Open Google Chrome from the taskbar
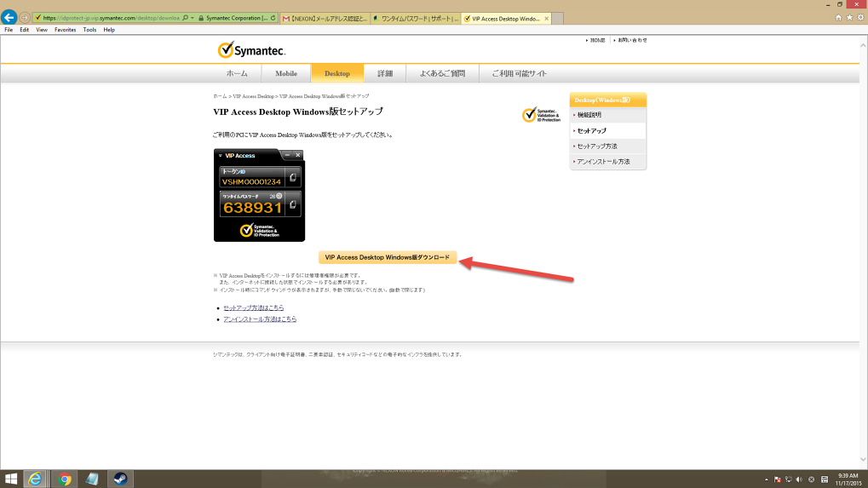This screenshot has width=868, height=488. pyautogui.click(x=64, y=479)
